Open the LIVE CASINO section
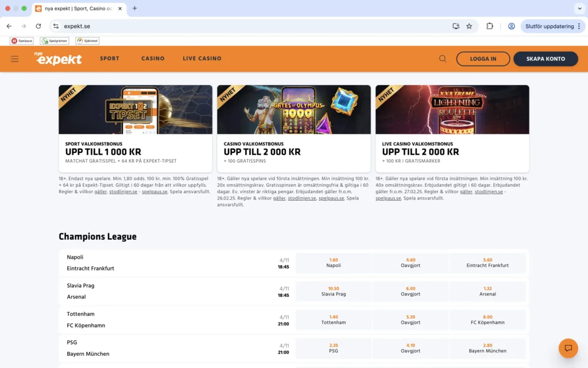Screen dimensions: 588x368 coord(202,59)
